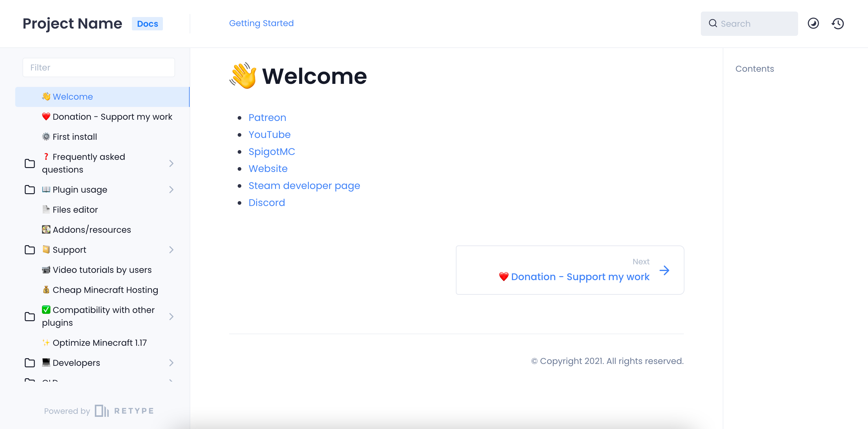Click the search magnifier icon
This screenshot has height=429, width=868.
(x=713, y=23)
